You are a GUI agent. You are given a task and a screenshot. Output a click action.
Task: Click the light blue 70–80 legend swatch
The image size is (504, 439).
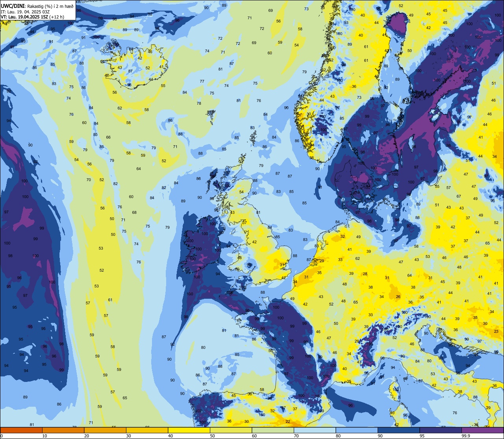[315, 430]
